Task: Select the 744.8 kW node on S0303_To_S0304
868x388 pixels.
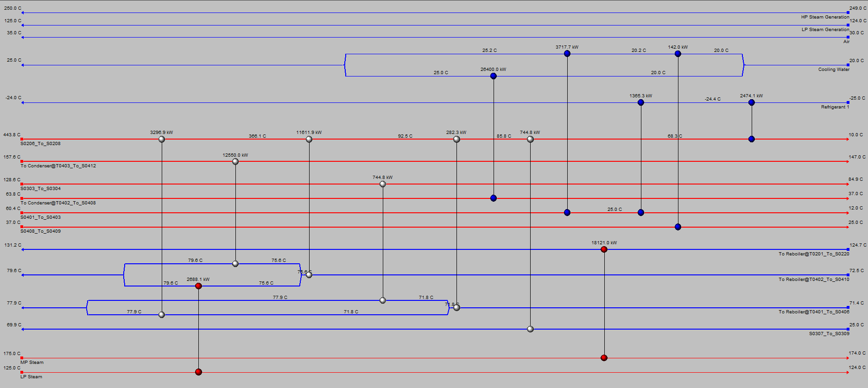Action: coord(383,184)
